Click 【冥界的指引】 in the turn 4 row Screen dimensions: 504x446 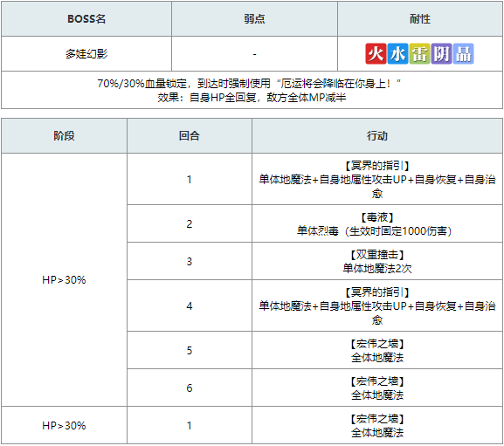pyautogui.click(x=377, y=292)
